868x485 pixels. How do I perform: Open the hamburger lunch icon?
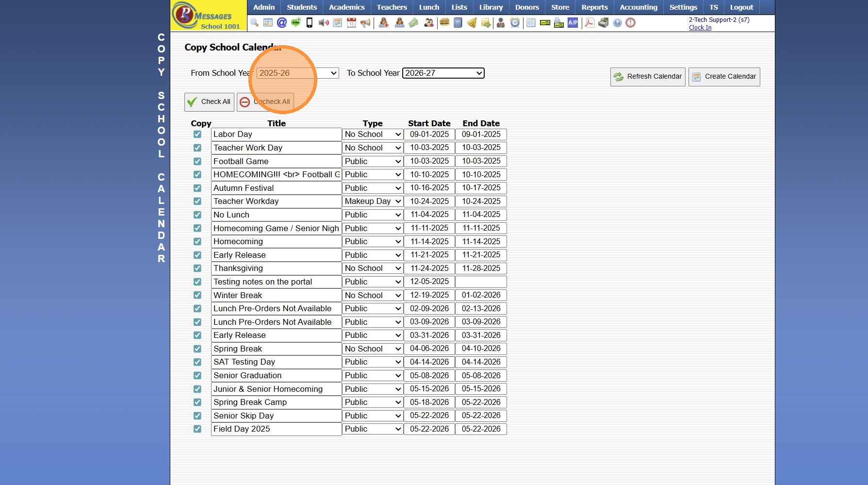coord(444,23)
